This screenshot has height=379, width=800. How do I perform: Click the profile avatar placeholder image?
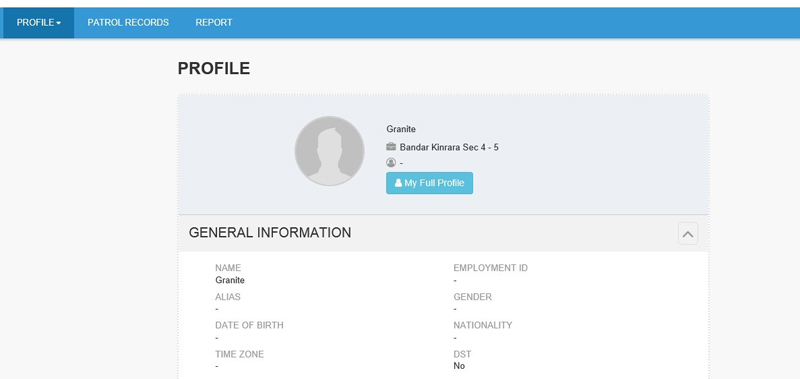(330, 151)
